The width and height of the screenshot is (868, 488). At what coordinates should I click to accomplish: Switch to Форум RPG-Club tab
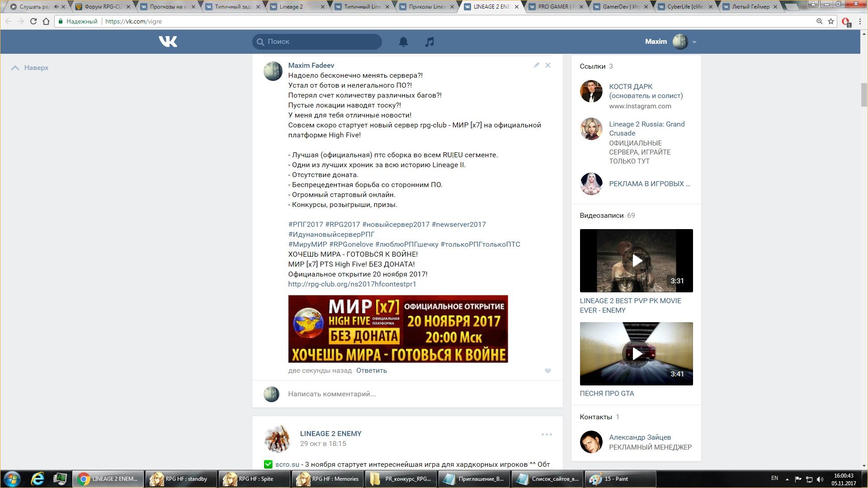click(x=102, y=7)
